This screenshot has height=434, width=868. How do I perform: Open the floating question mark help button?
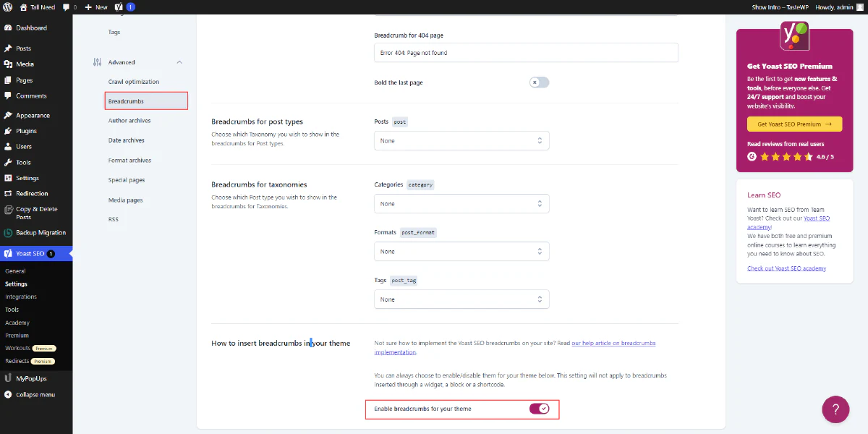(x=835, y=409)
